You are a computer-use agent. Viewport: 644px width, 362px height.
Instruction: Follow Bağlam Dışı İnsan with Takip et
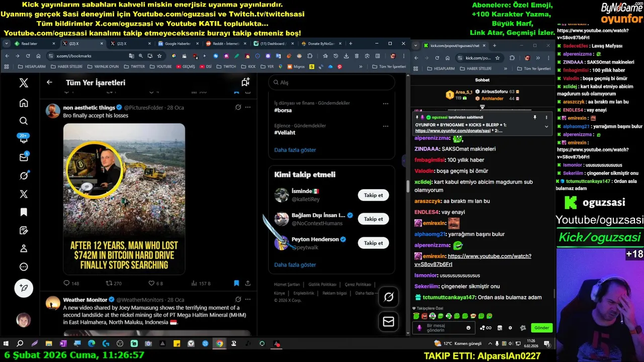pyautogui.click(x=373, y=219)
